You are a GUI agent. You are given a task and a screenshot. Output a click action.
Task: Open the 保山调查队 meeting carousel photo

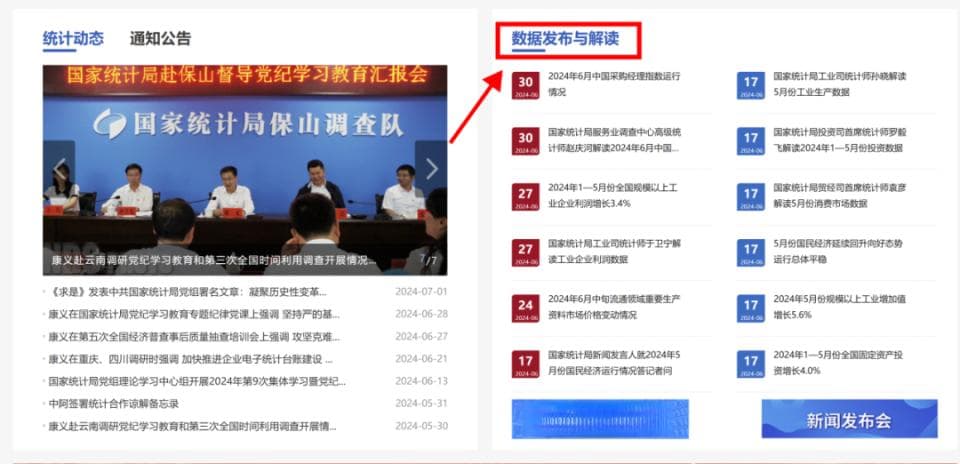(x=245, y=170)
